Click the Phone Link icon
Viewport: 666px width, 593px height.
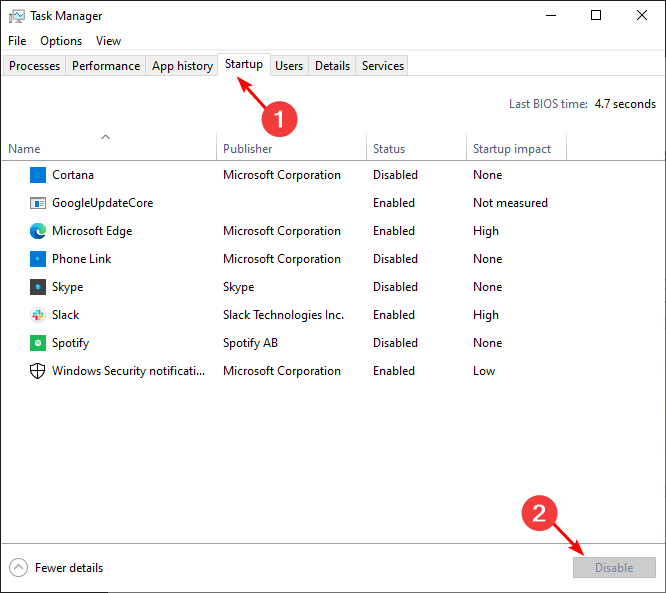[x=38, y=259]
